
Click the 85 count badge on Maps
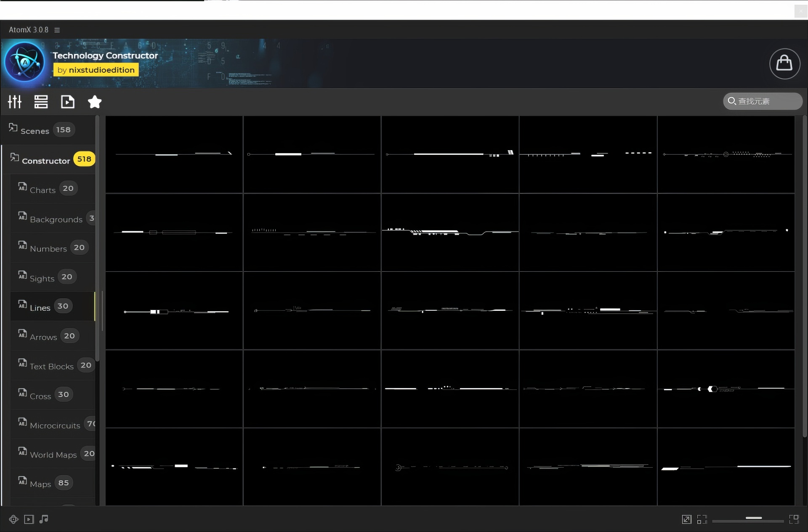(64, 483)
